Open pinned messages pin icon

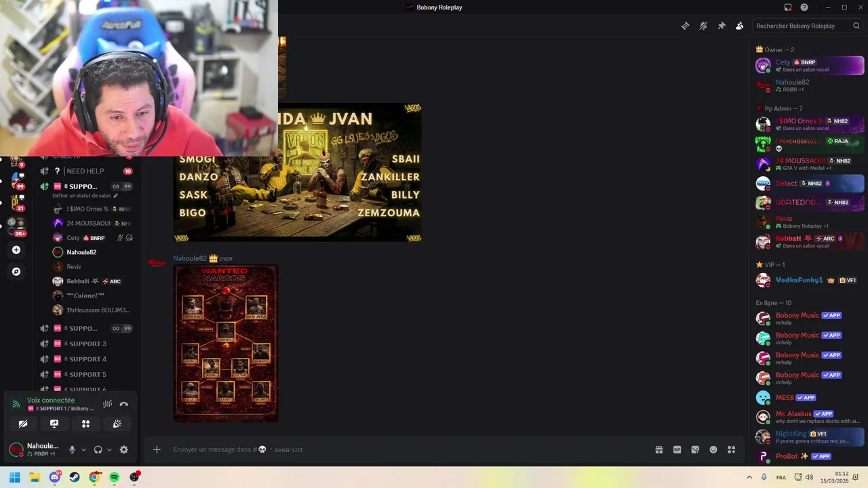click(722, 26)
